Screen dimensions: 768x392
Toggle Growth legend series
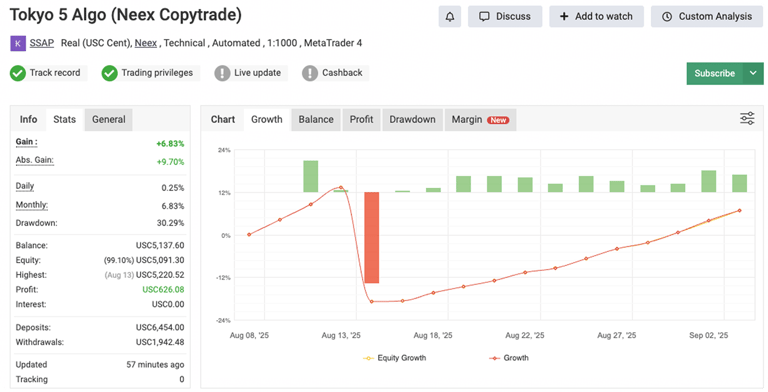(509, 358)
